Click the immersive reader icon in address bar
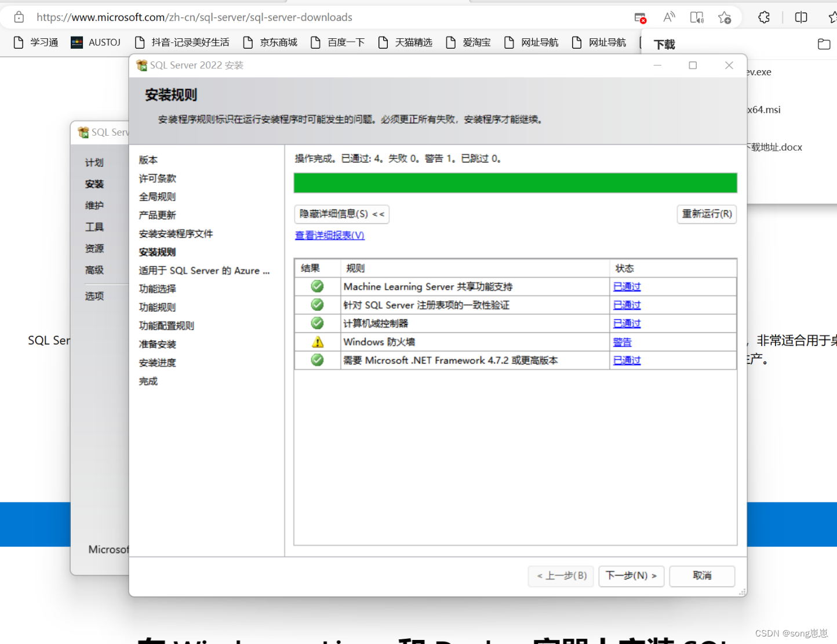The height and width of the screenshot is (644, 837). point(697,17)
